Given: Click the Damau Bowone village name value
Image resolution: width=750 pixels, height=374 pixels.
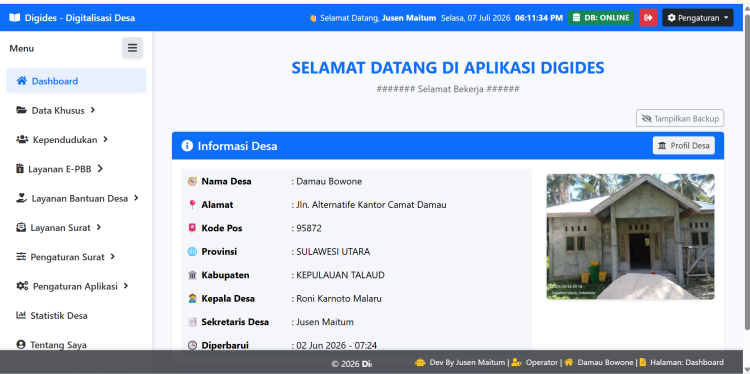Looking at the screenshot, I should click(x=329, y=181).
